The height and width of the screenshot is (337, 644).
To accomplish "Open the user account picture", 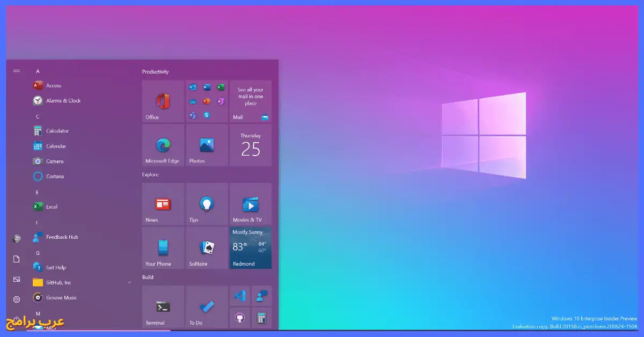I will point(17,239).
